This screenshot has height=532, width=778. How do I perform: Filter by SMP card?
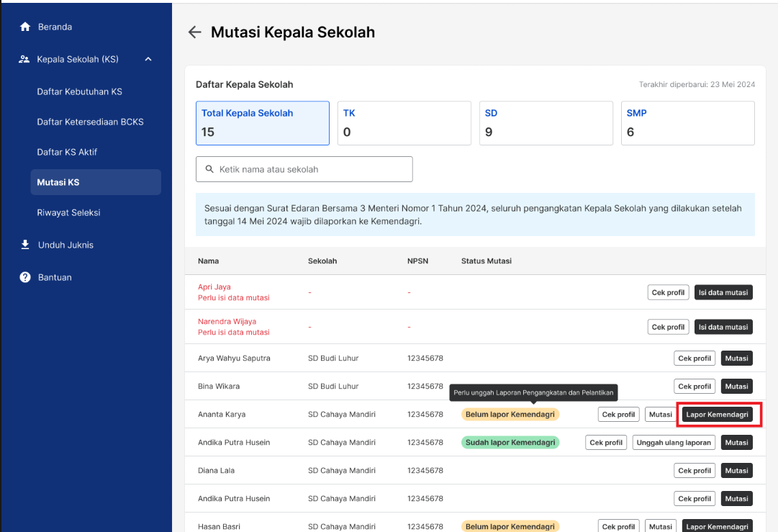point(688,123)
